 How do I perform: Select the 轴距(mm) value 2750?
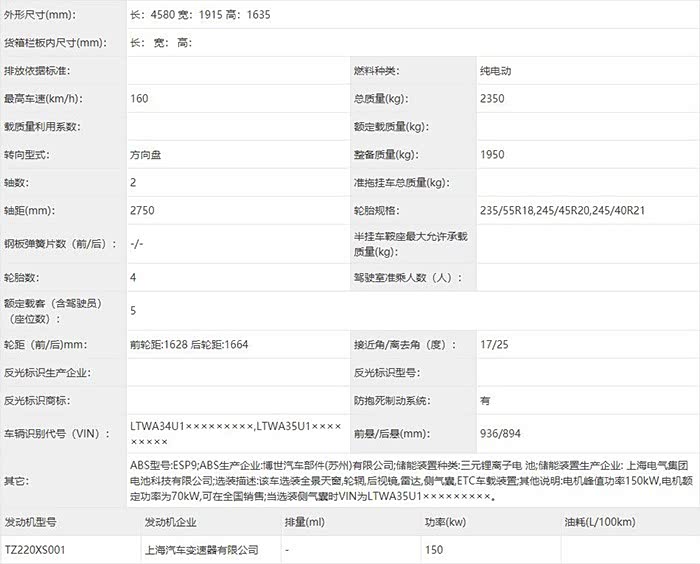coord(142,211)
